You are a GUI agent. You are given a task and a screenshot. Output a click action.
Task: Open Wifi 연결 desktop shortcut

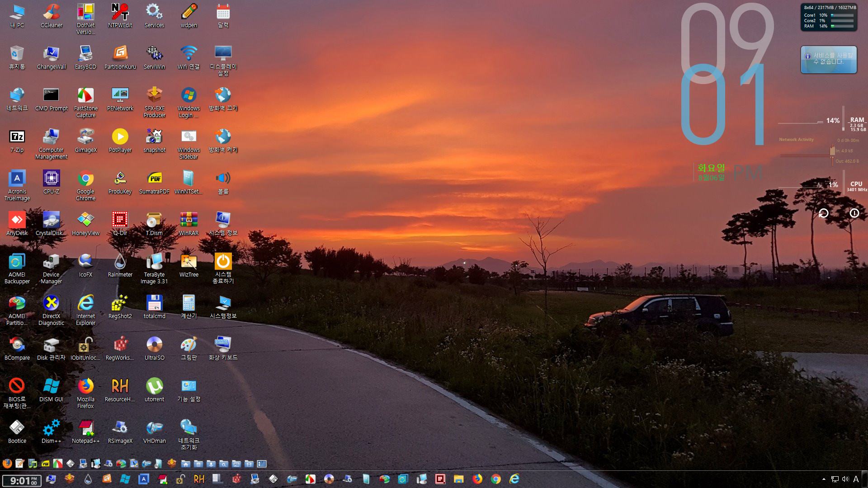click(189, 57)
